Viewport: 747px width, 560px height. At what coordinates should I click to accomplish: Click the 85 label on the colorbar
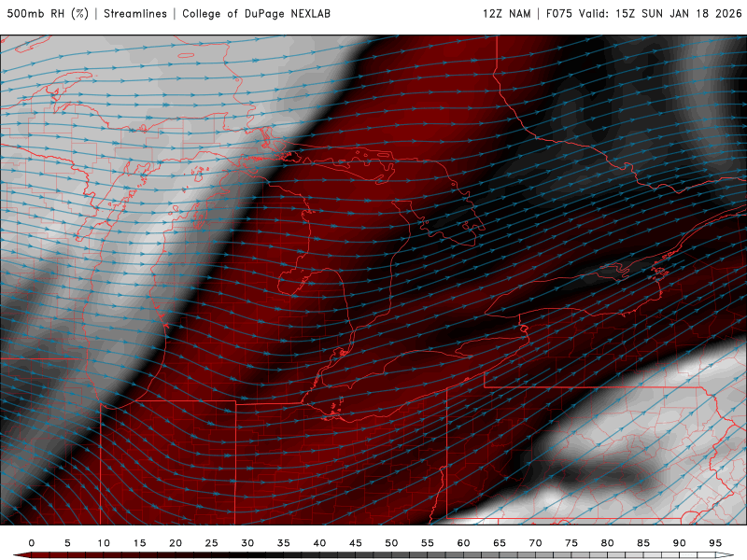click(x=643, y=543)
